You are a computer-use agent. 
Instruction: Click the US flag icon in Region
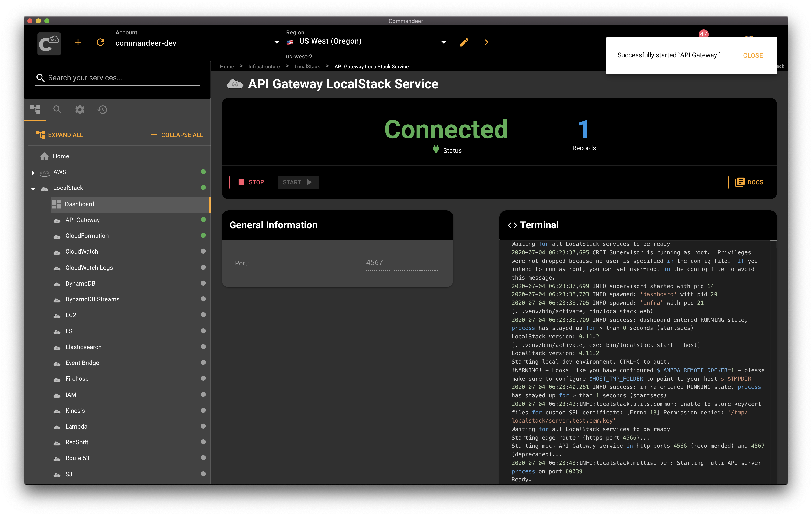290,42
